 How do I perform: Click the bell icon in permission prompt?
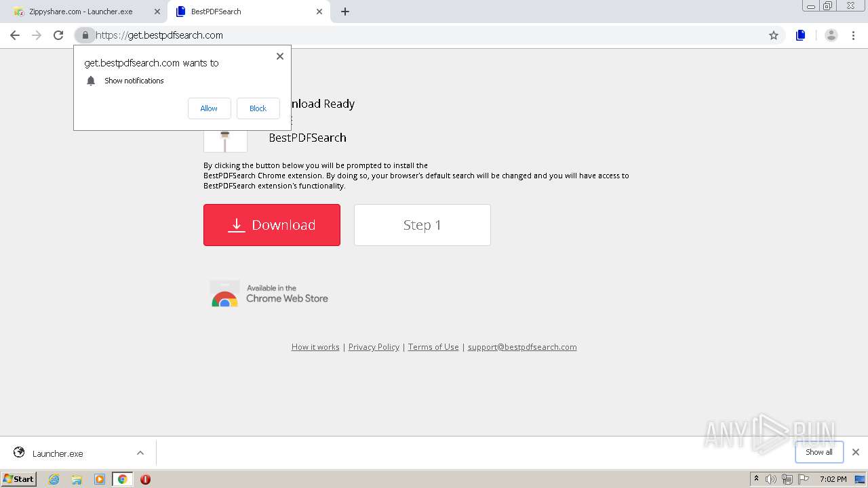(x=91, y=81)
